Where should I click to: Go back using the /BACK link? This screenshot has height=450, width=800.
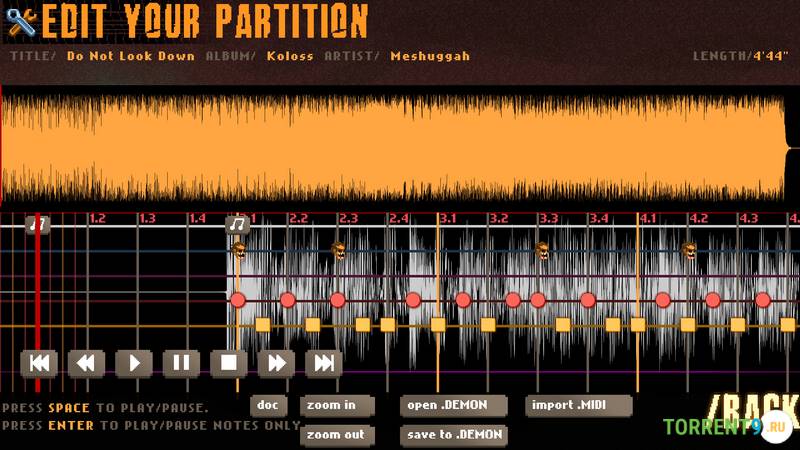[753, 410]
